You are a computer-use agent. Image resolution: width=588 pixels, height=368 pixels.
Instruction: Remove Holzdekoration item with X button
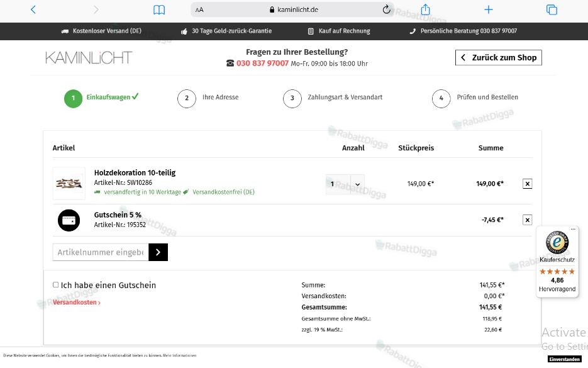click(x=527, y=184)
